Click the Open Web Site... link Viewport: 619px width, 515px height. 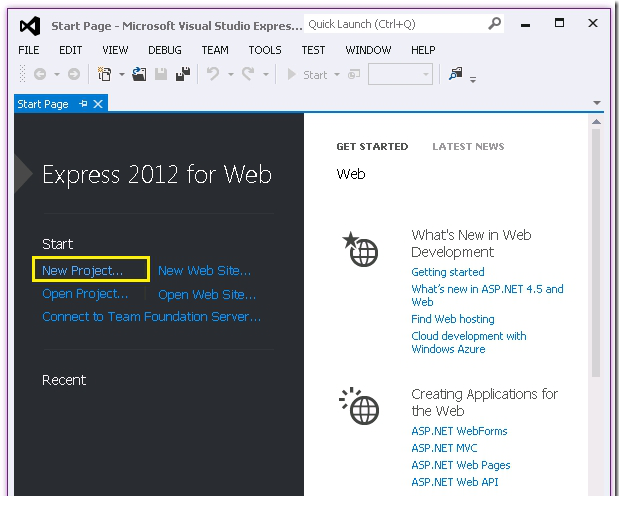(207, 294)
